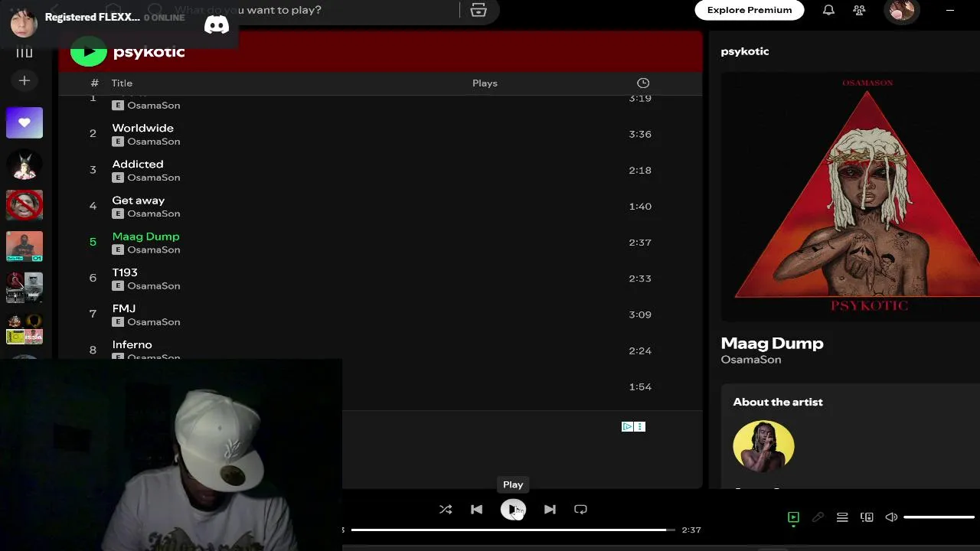Screen dimensions: 980x551
Task: Select track Worldwide
Action: (142, 128)
